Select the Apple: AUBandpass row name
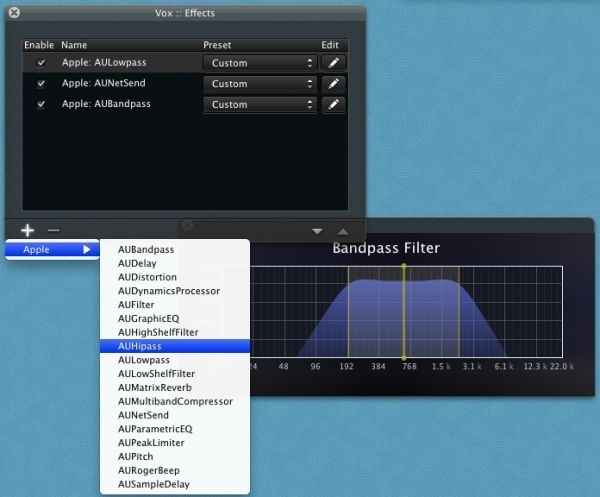The width and height of the screenshot is (600, 497). click(106, 104)
